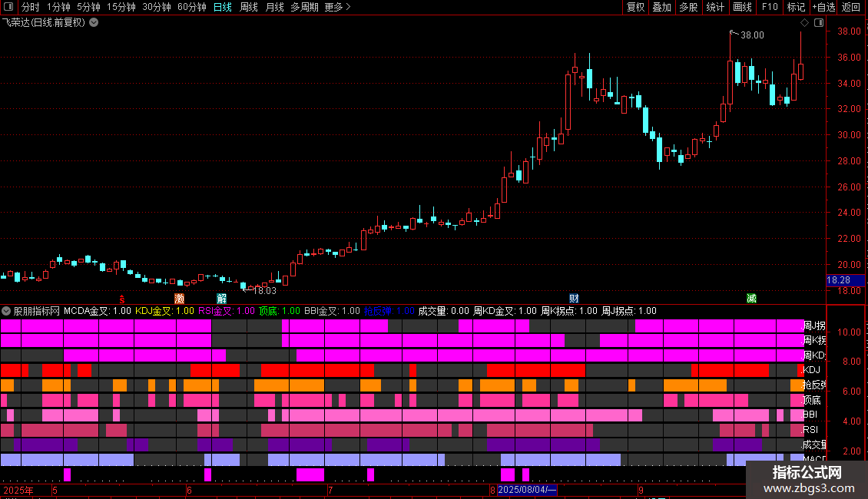Click the red $ event marker

pos(122,299)
